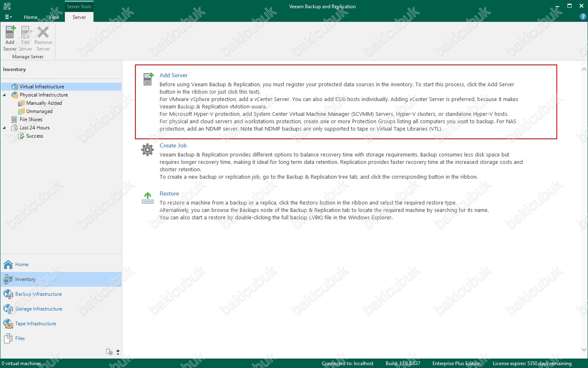Click the Home house icon
Image resolution: width=588 pixels, height=368 pixels.
click(8, 264)
